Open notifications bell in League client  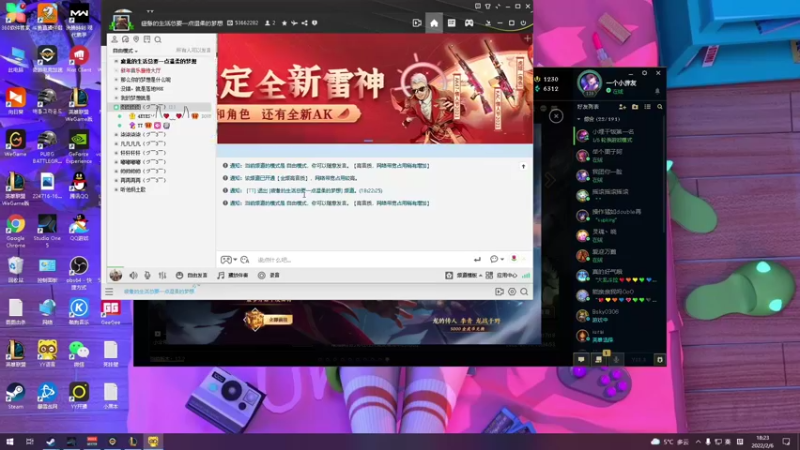[x=657, y=91]
